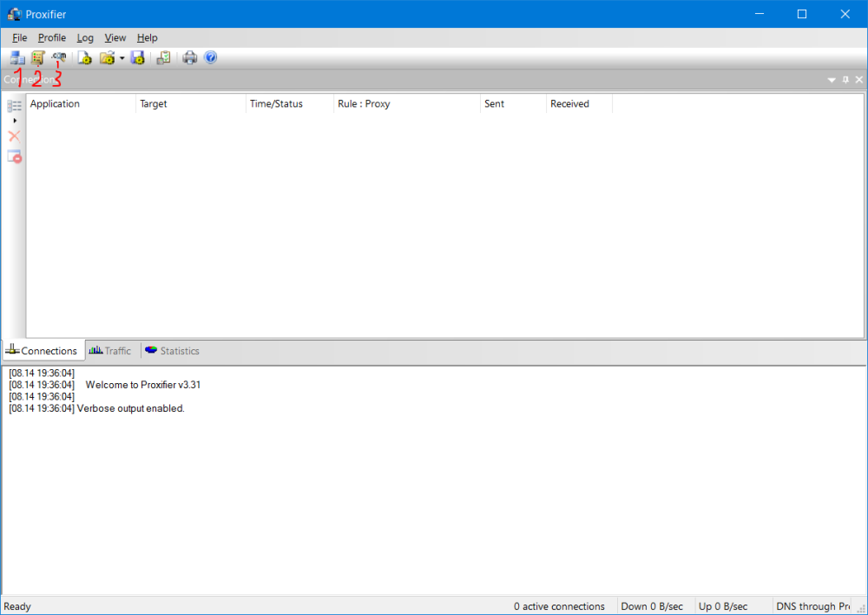Click 'DNS through Pr' status entry
Viewport: 868px width, 615px height.
[812, 606]
